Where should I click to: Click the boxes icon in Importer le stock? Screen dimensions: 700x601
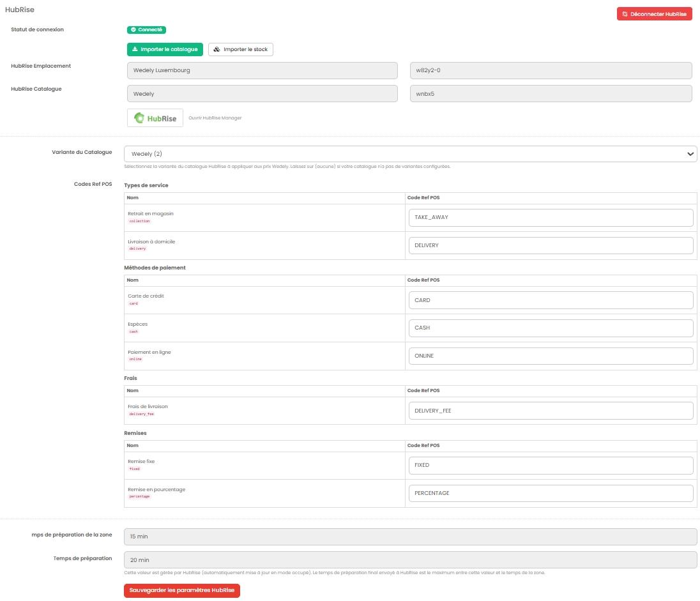(217, 49)
